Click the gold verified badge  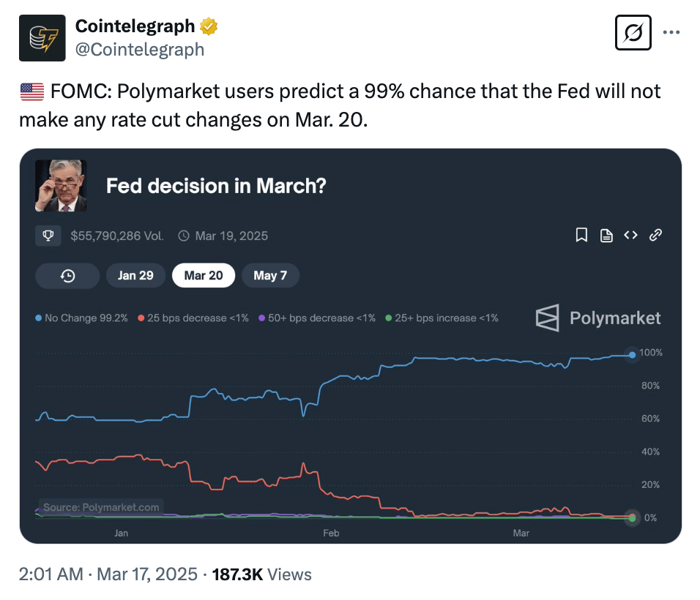[x=209, y=27]
